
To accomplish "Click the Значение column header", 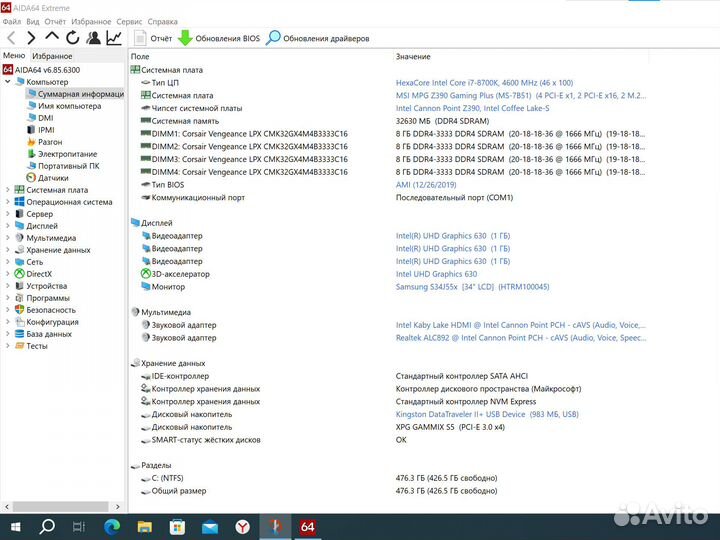I will pos(413,56).
